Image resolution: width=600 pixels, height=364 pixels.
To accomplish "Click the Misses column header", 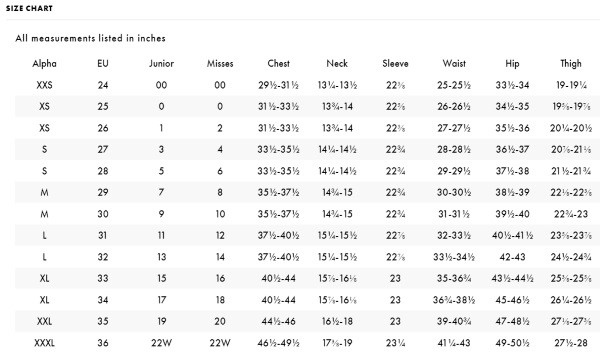I will pyautogui.click(x=220, y=64).
